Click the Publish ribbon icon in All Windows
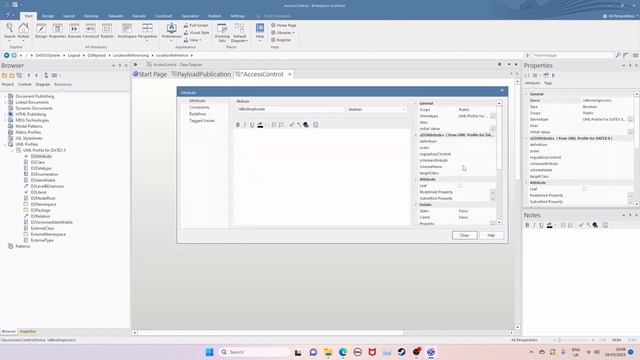Screen dimensions: 640x360 tap(107, 31)
